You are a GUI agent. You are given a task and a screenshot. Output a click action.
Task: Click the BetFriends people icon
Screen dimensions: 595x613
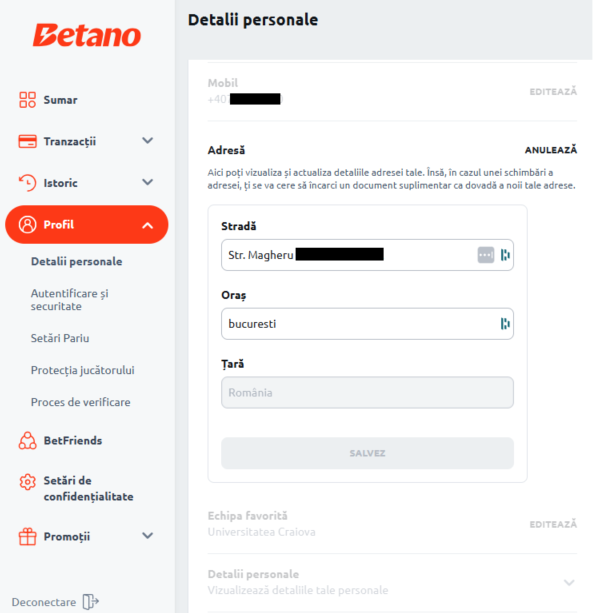pos(27,441)
